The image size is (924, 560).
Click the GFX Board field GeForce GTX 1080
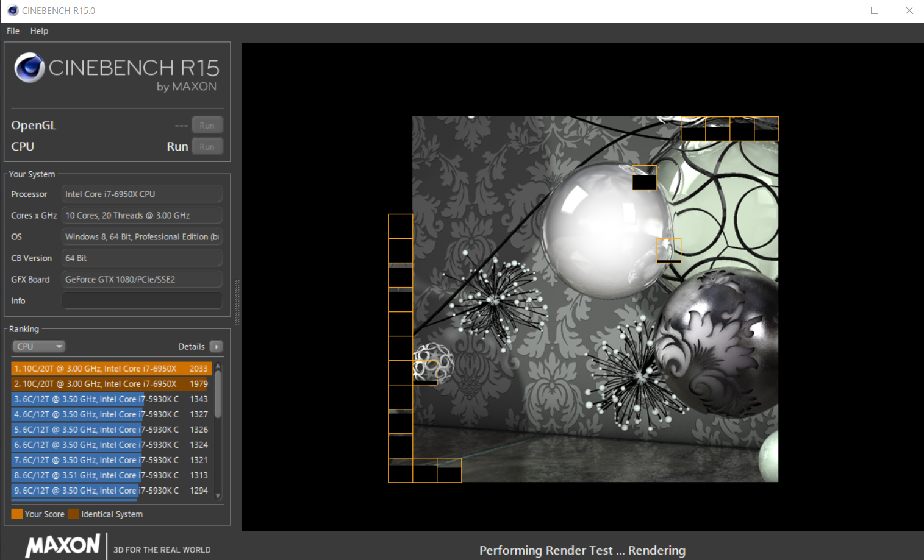tap(141, 280)
